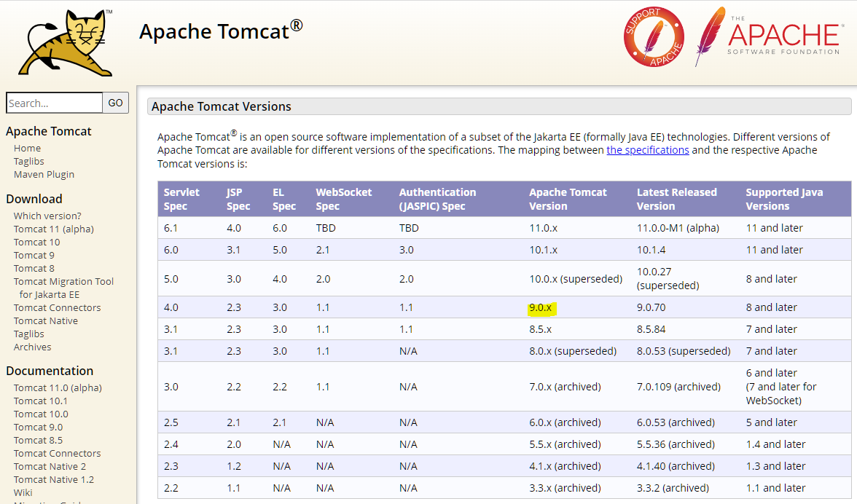Click the 5 and later Java cell

[771, 422]
